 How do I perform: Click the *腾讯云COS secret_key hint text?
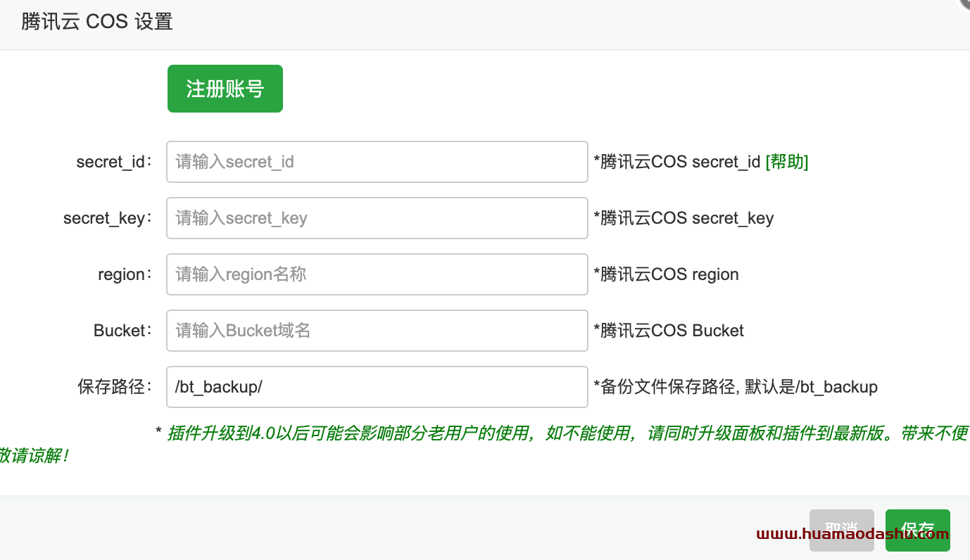coord(684,218)
